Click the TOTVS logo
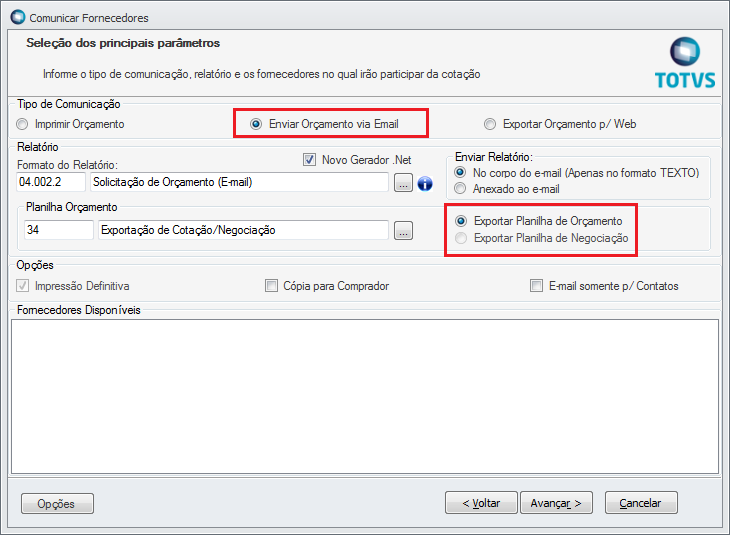Image resolution: width=730 pixels, height=535 pixels. coord(685,63)
